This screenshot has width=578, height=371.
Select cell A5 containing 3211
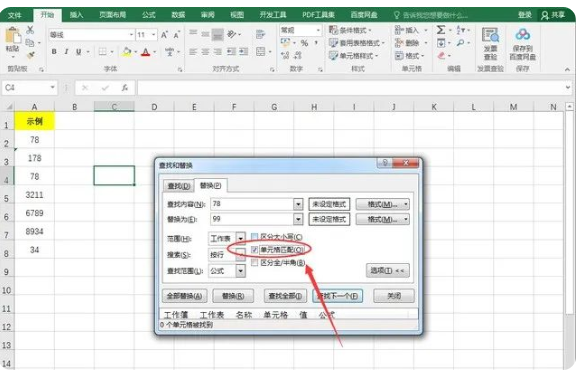(x=34, y=195)
